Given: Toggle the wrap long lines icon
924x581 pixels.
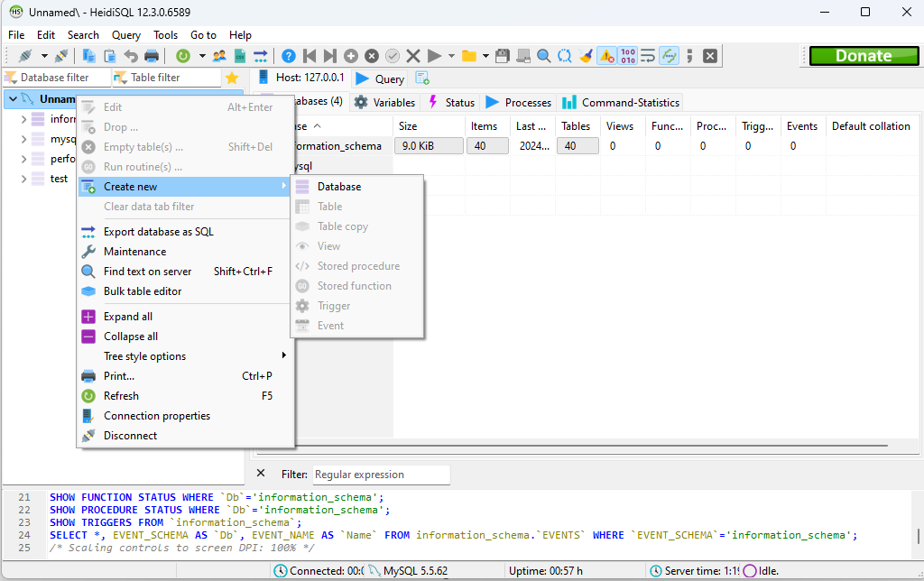Looking at the screenshot, I should tap(648, 56).
